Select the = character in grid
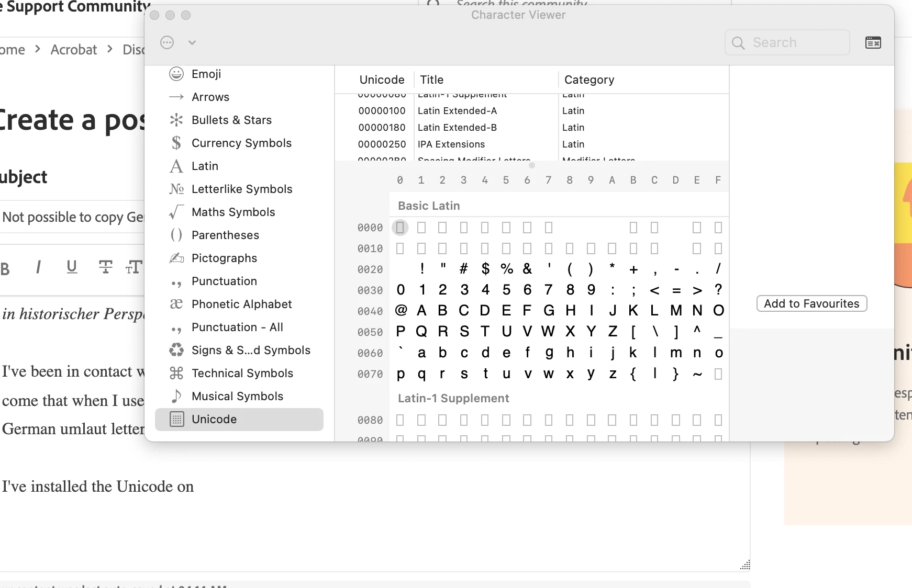This screenshot has height=588, width=912. (x=676, y=290)
